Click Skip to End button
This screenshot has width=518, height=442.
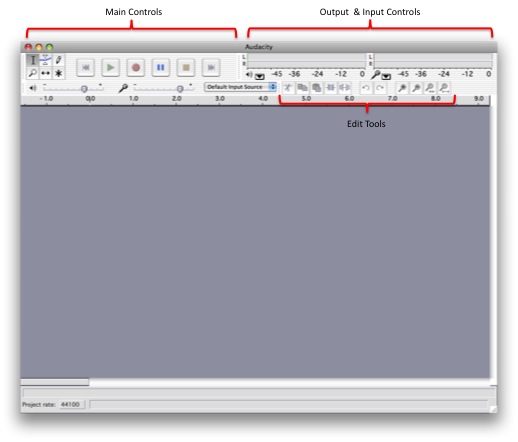click(x=211, y=68)
